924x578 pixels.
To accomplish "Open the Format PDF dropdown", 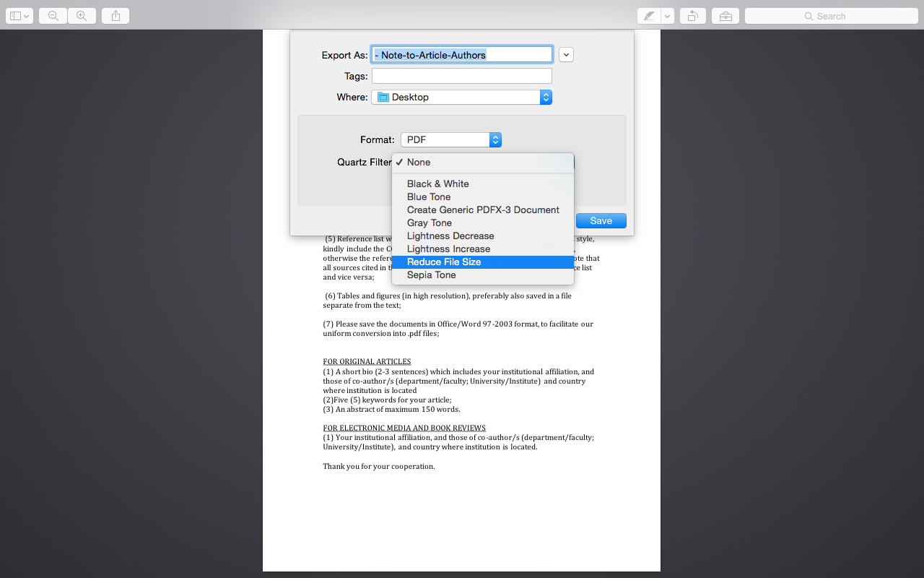I will pyautogui.click(x=450, y=140).
